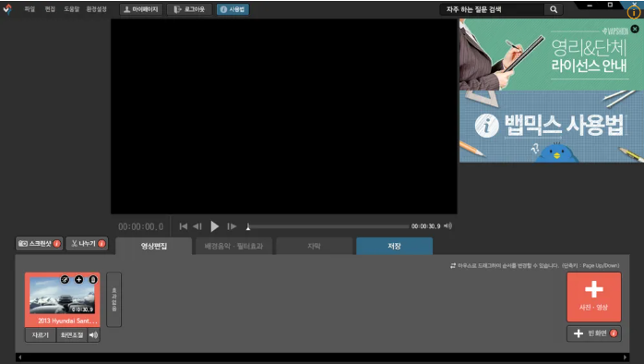Add a blank screen with 빈 화면
This screenshot has width=644, height=364.
click(x=594, y=334)
